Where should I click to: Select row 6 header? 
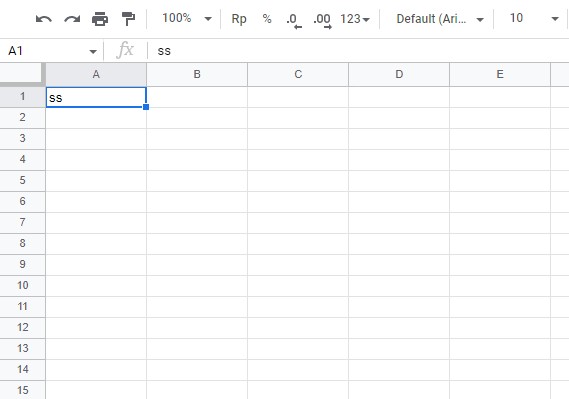click(22, 202)
